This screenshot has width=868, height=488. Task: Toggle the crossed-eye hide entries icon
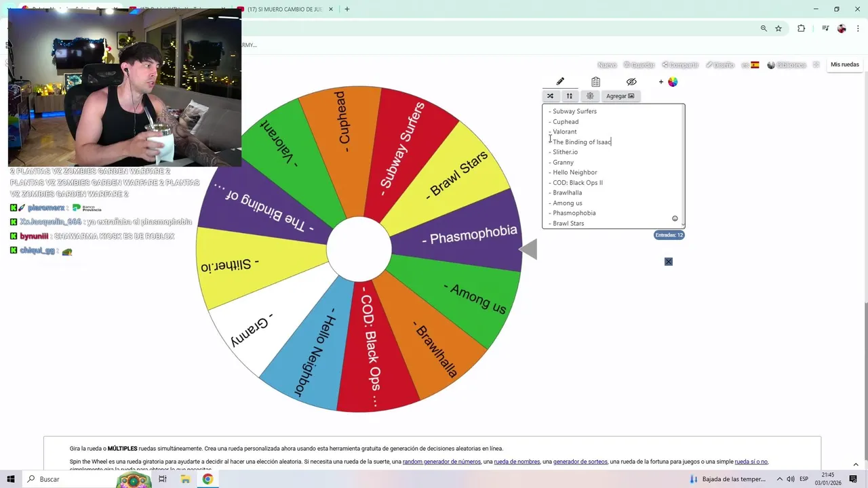pos(631,81)
